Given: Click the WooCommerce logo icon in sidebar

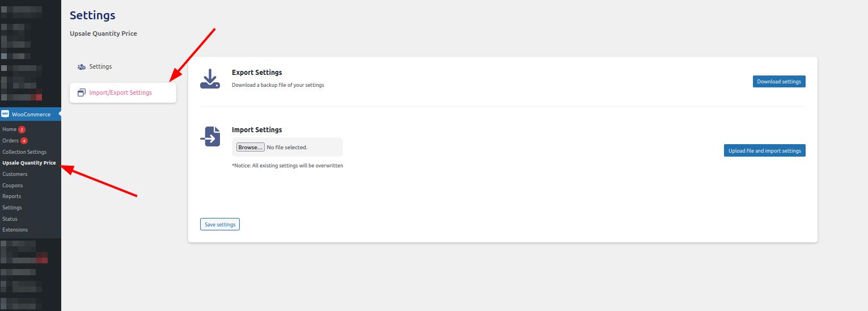Looking at the screenshot, I should point(5,114).
